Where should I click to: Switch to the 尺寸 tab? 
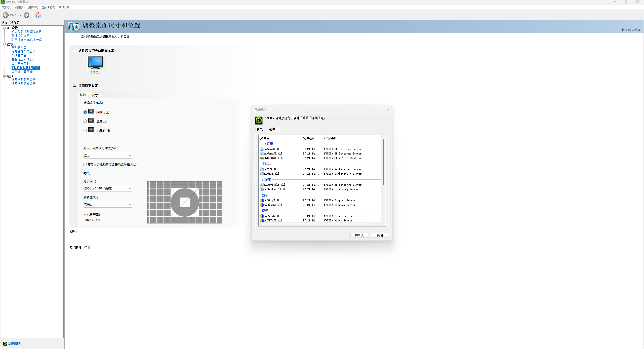(x=95, y=95)
